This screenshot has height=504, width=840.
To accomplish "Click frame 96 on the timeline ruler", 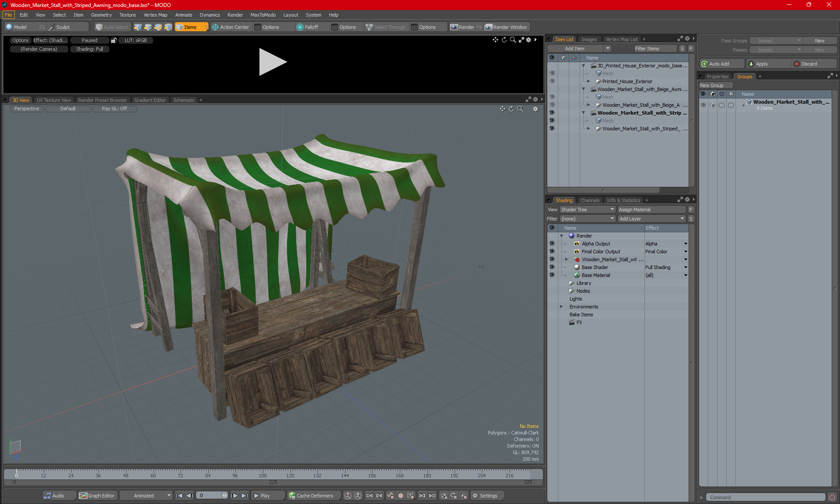I will (235, 474).
